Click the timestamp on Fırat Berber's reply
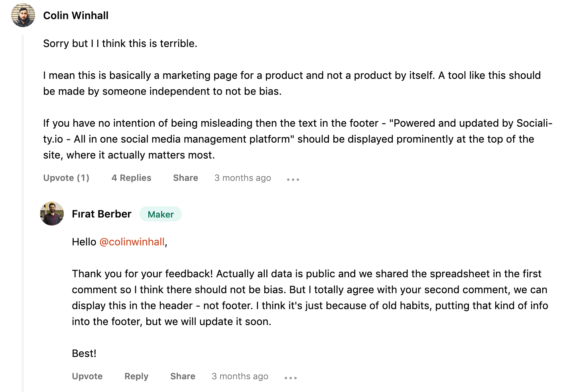The width and height of the screenshot is (567, 392). coord(240,376)
